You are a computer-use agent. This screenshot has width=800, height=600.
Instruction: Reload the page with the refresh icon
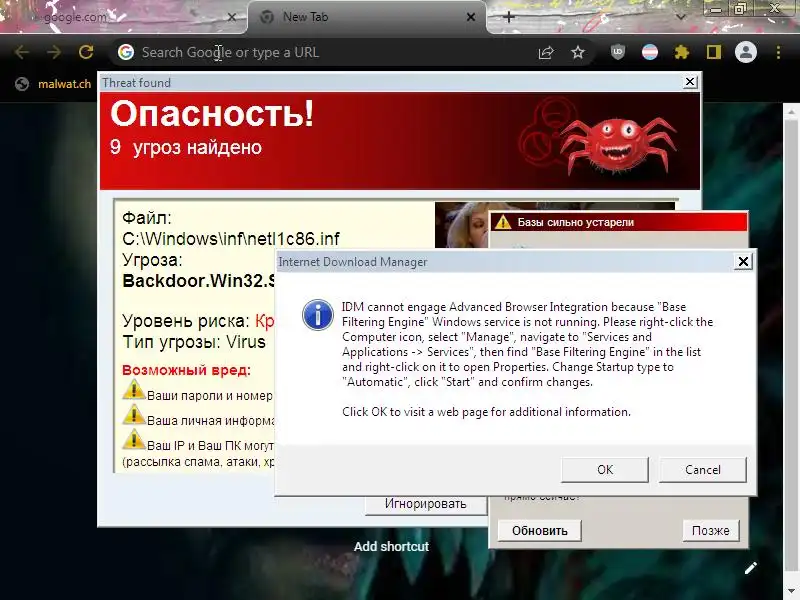coord(86,52)
